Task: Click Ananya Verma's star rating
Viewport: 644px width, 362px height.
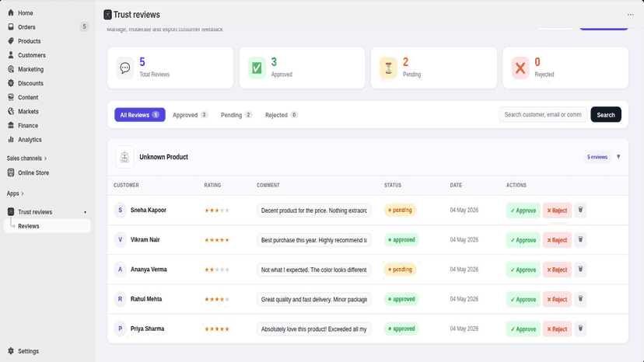Action: tap(217, 270)
